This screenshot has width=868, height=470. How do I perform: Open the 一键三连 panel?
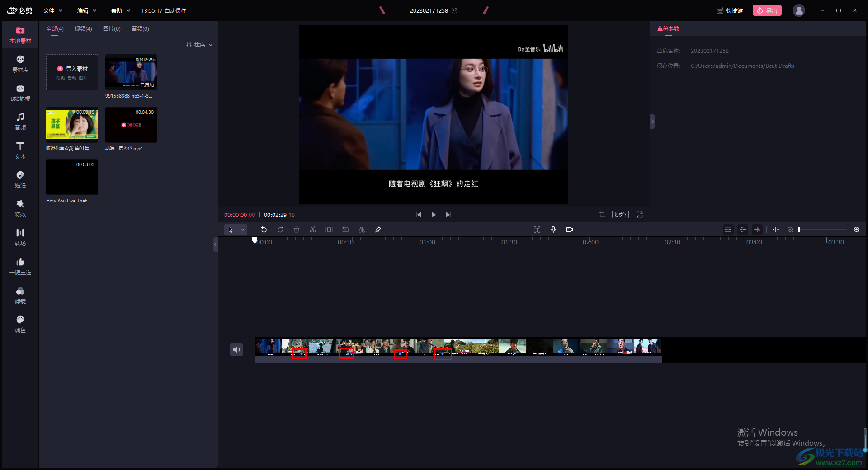(x=20, y=267)
